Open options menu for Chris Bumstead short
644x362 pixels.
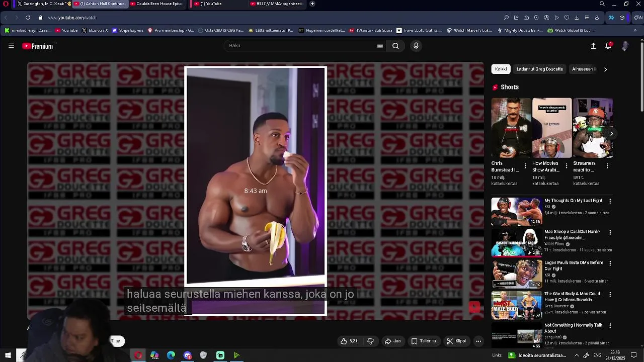coord(526,166)
